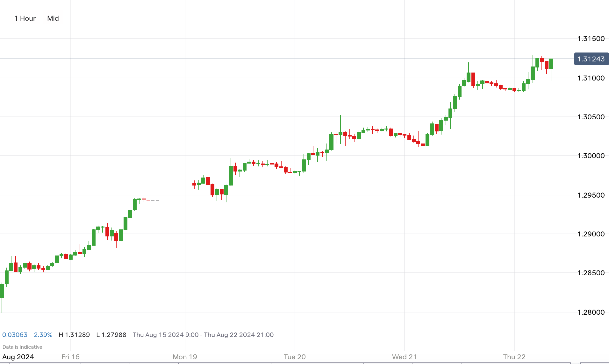Click the 1.31500 price axis label
The image size is (609, 364).
click(x=591, y=39)
